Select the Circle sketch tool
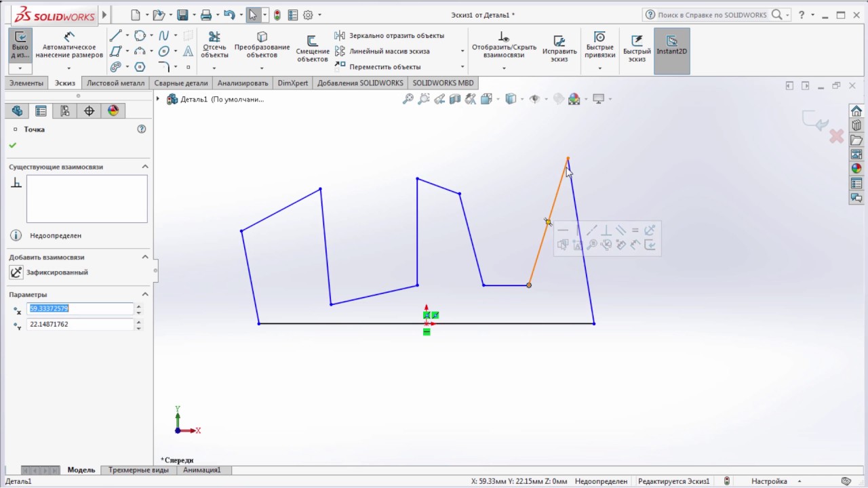The height and width of the screenshot is (488, 868). (140, 36)
